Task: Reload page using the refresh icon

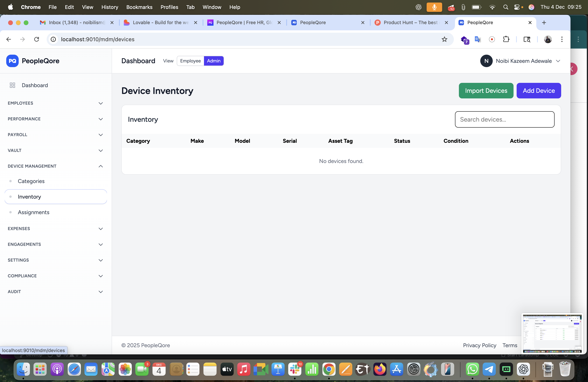Action: click(37, 39)
